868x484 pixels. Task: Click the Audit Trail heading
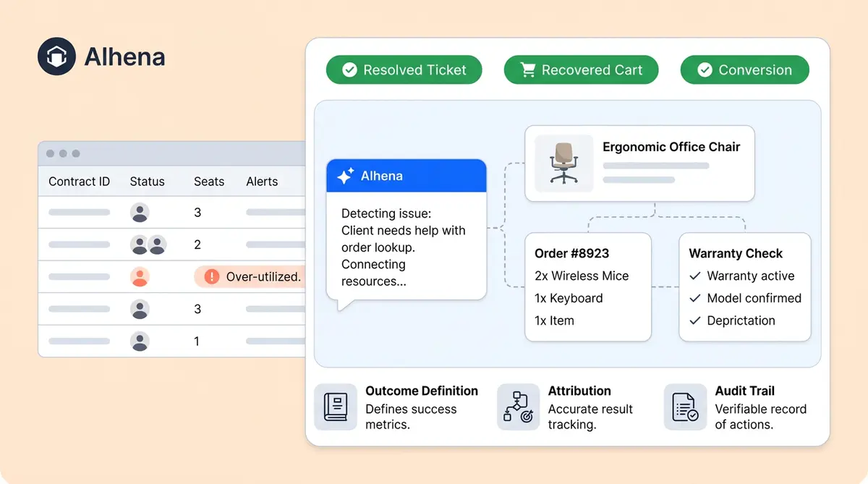[745, 391]
